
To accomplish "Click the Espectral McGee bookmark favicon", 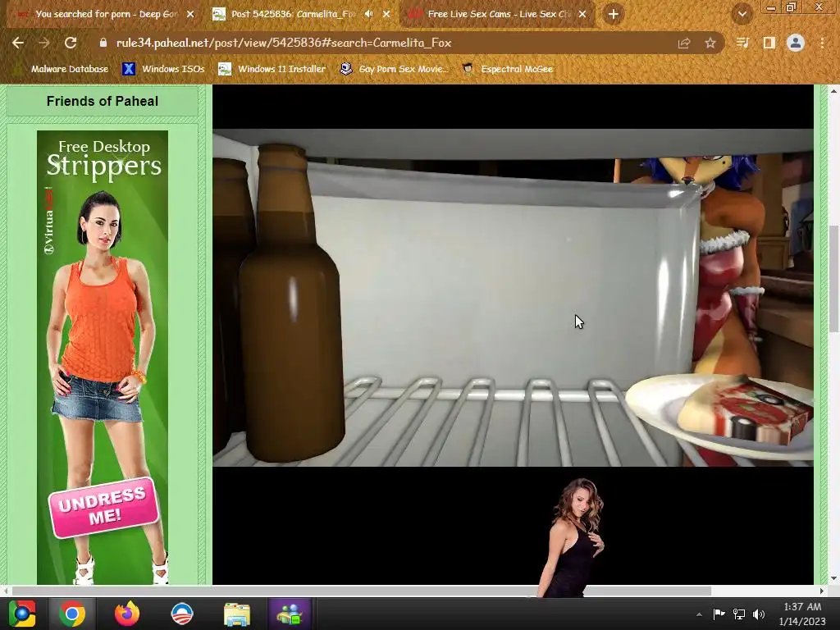I will point(468,69).
